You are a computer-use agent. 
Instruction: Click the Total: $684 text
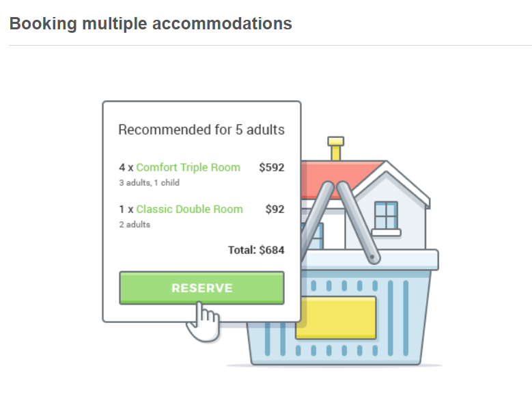(256, 250)
